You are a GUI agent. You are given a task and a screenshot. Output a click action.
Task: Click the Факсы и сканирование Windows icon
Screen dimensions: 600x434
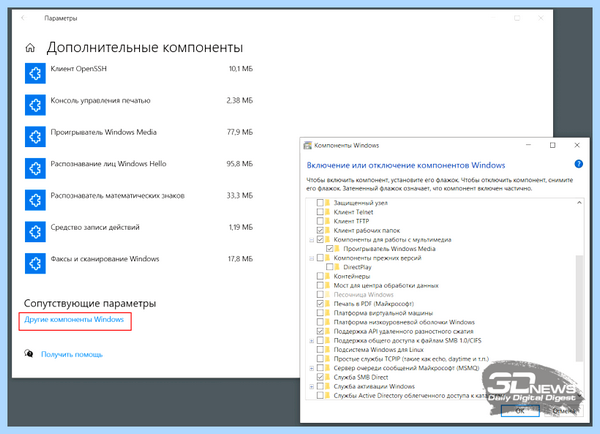[35, 263]
